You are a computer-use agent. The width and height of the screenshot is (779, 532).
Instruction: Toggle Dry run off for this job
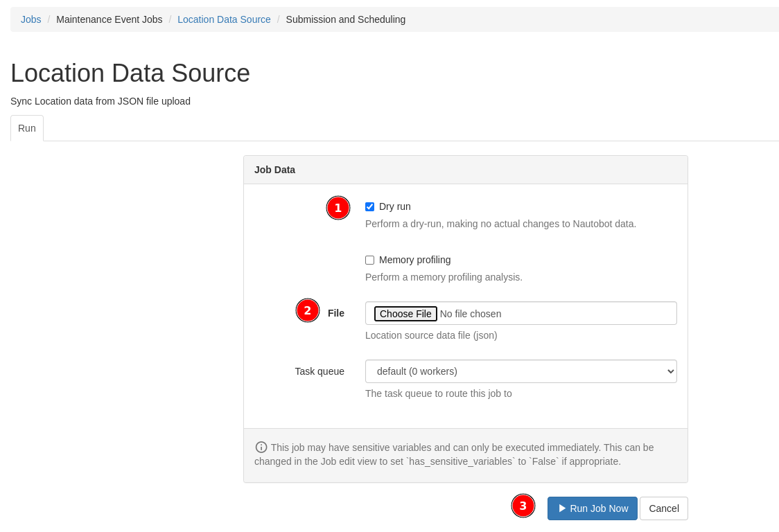(369, 206)
